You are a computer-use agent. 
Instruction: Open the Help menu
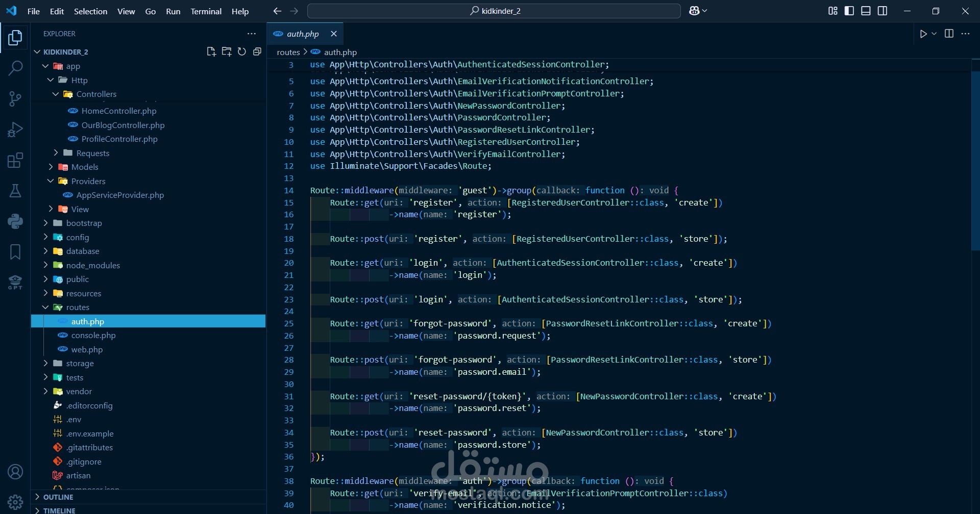(x=240, y=11)
